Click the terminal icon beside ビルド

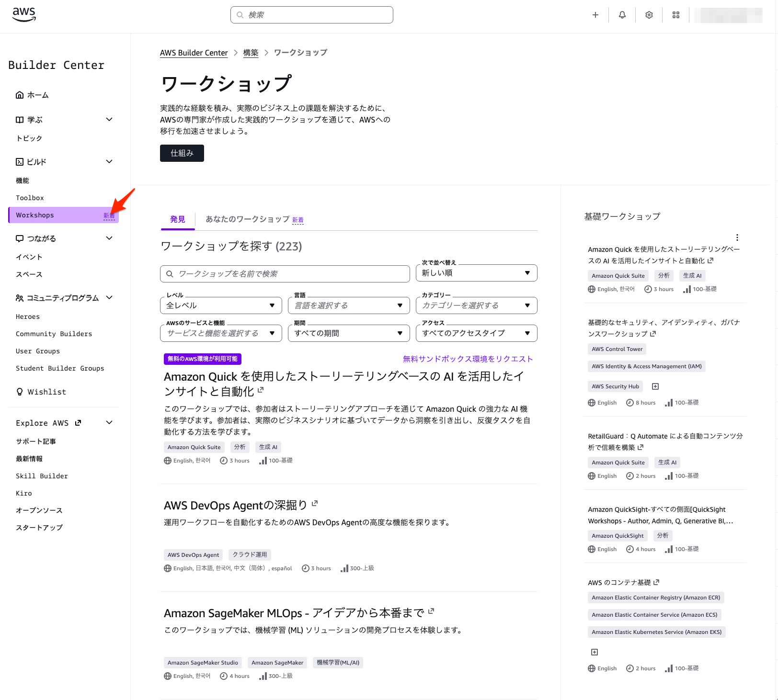coord(20,162)
